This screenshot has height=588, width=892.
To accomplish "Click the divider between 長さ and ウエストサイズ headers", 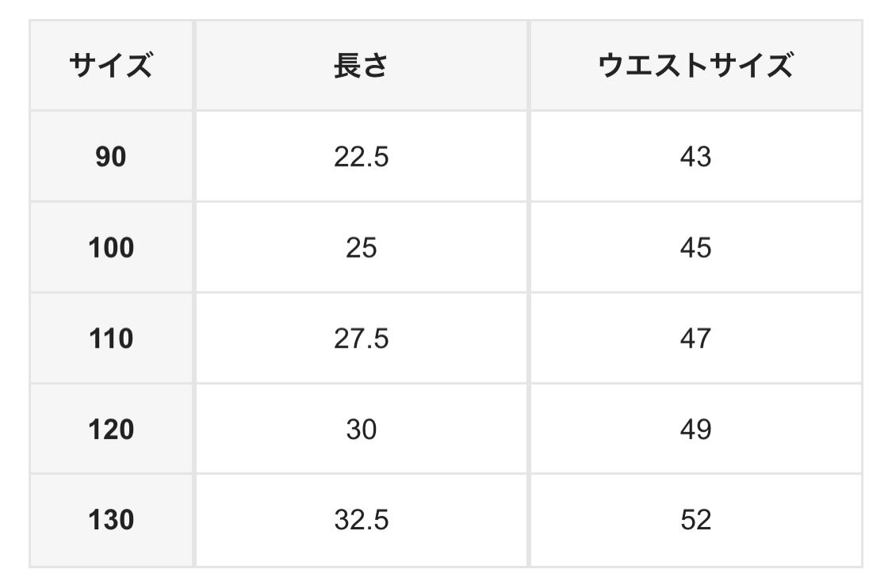I will click(x=529, y=66).
